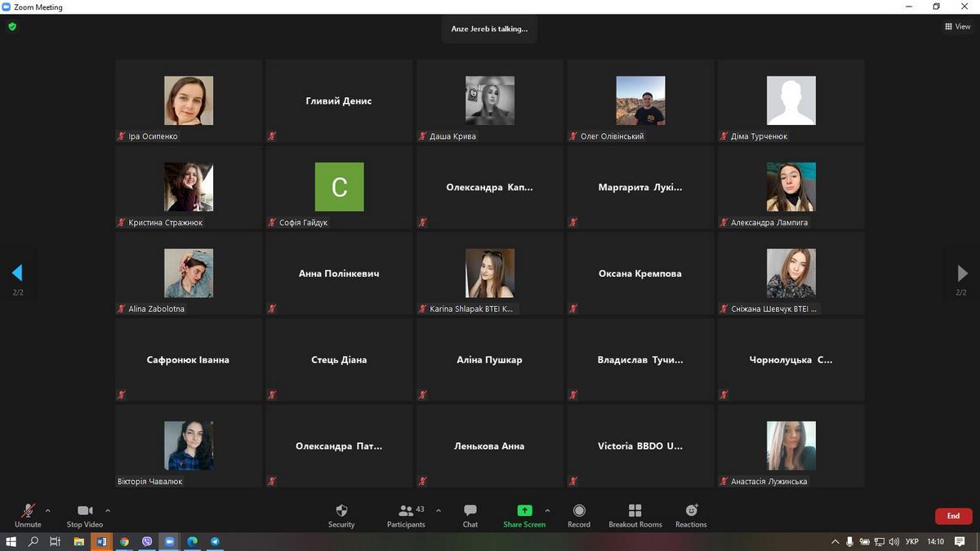Open the Participants panel

(x=406, y=515)
